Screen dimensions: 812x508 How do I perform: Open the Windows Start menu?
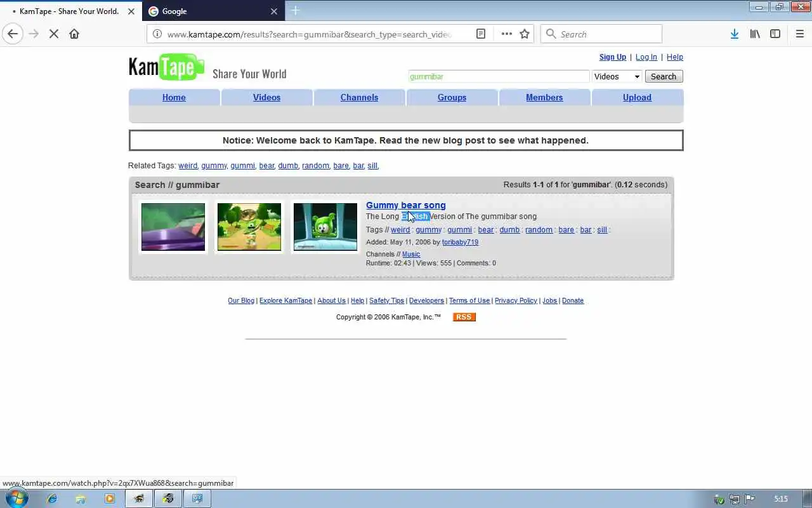pos(16,498)
